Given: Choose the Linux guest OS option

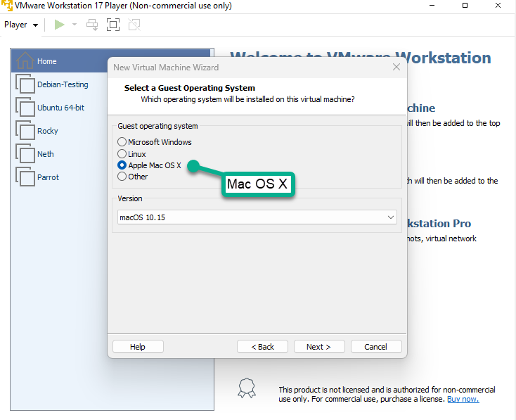Looking at the screenshot, I should [x=122, y=153].
